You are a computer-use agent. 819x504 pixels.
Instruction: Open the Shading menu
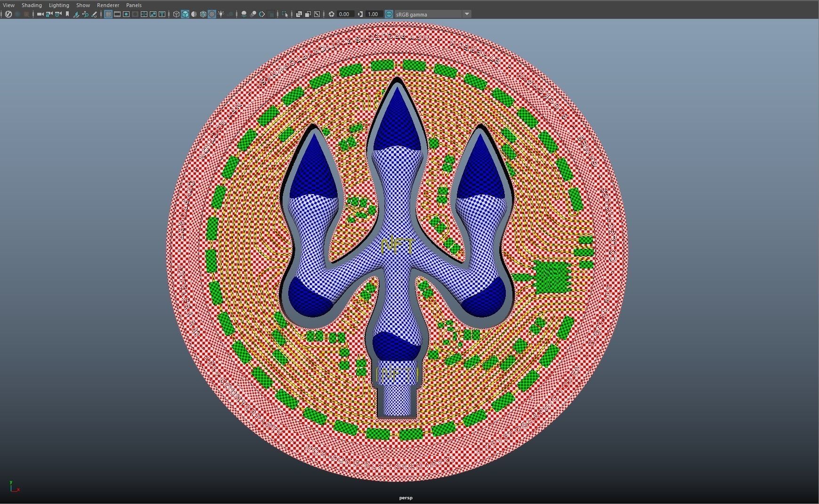coord(32,5)
